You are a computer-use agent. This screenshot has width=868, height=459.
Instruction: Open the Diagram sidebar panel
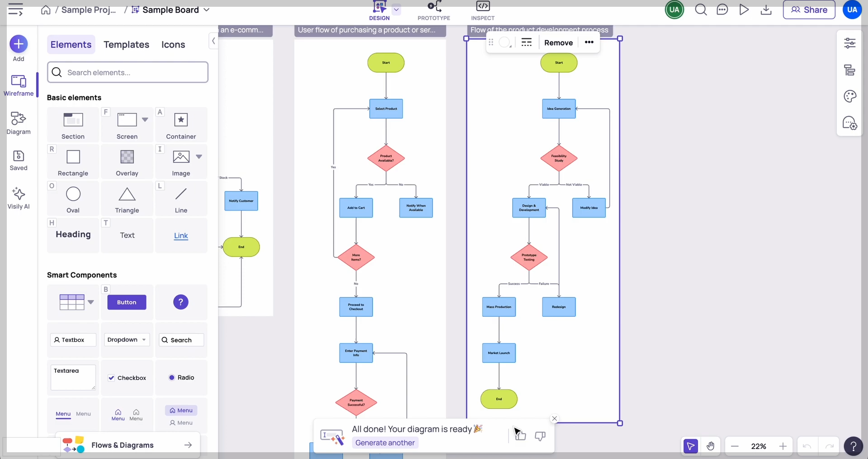pyautogui.click(x=19, y=123)
